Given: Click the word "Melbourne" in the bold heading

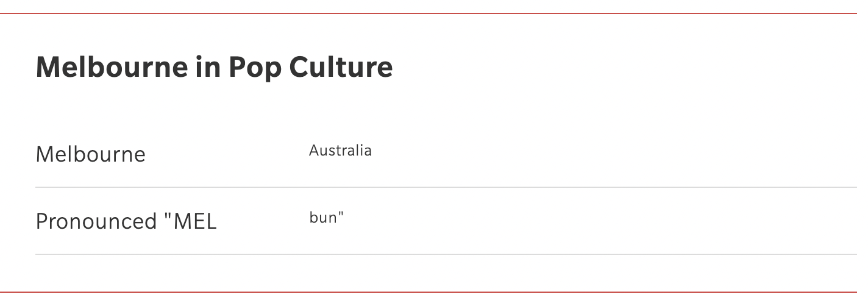Looking at the screenshot, I should coord(112,67).
